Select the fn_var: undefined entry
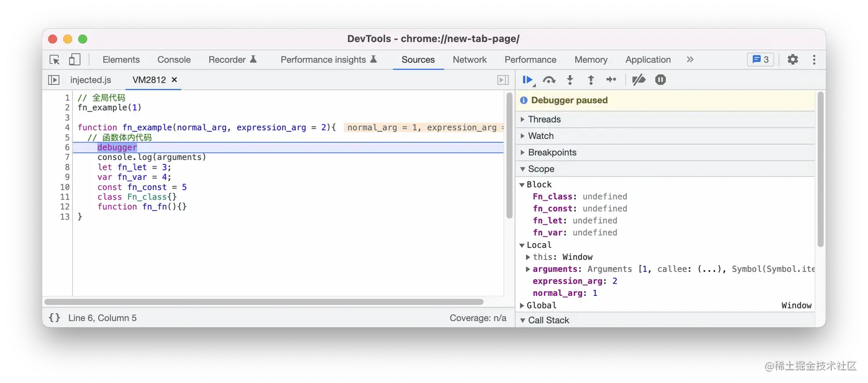This screenshot has width=868, height=383. tap(575, 233)
